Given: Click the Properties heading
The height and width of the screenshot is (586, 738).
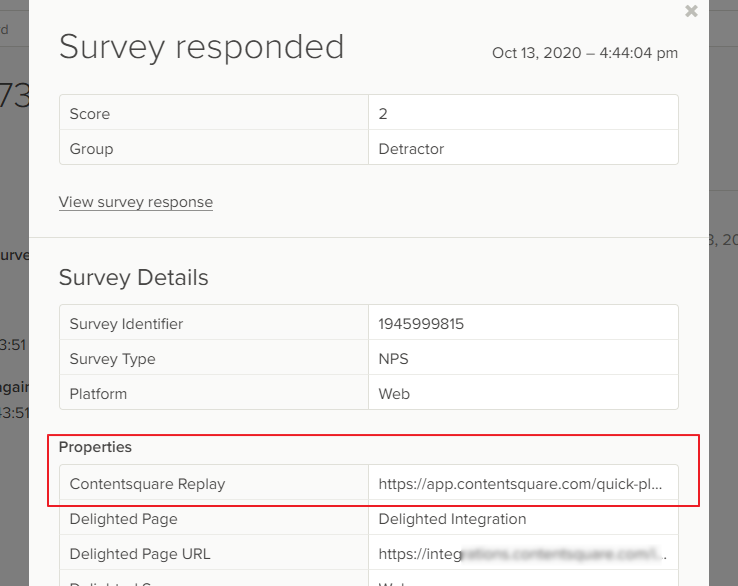Looking at the screenshot, I should [x=95, y=447].
